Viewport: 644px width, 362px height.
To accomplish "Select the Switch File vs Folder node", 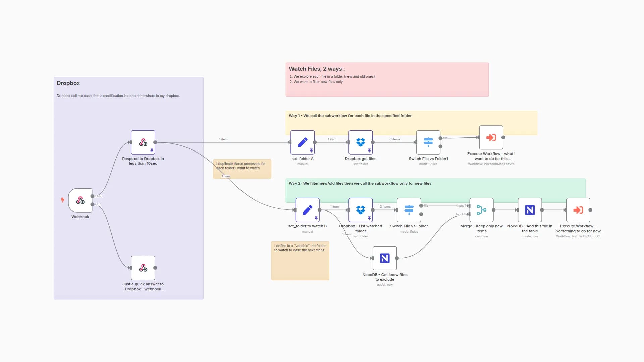I will tap(409, 210).
